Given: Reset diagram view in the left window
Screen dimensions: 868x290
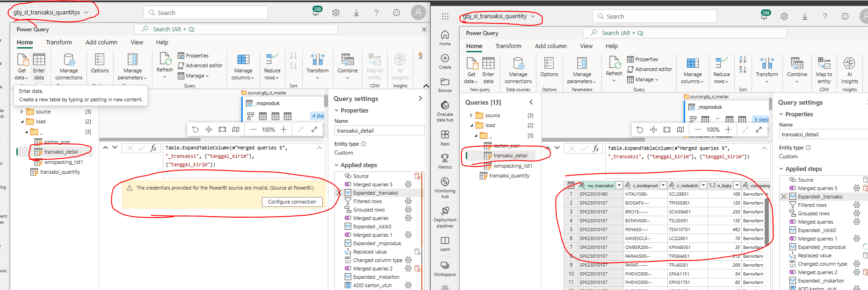Looking at the screenshot, I should tap(195, 129).
